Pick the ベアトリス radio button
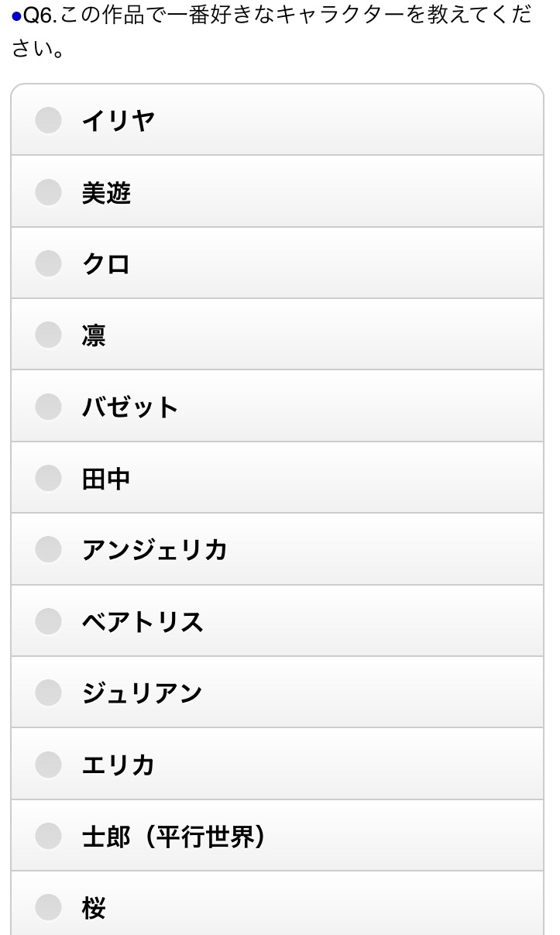This screenshot has height=935, width=560. coord(48,621)
